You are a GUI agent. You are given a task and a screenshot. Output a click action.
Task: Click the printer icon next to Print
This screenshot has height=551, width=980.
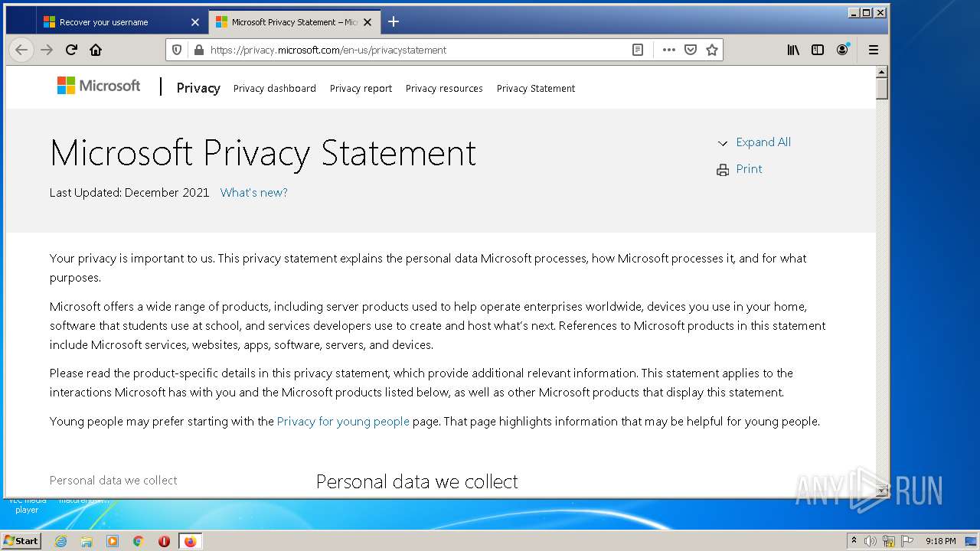[723, 170]
